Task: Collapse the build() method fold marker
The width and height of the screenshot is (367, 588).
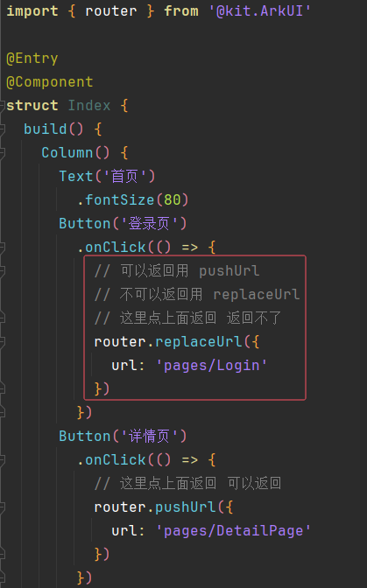Action: pos(3,129)
